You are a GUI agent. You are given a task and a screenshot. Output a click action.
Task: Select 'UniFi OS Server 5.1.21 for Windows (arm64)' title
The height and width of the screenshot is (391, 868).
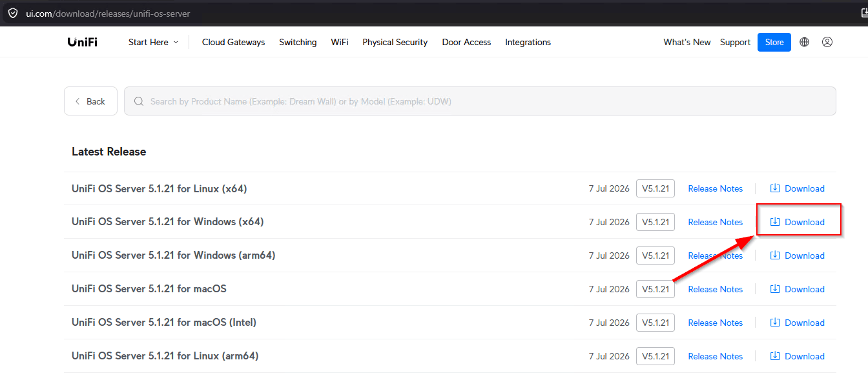[174, 256]
